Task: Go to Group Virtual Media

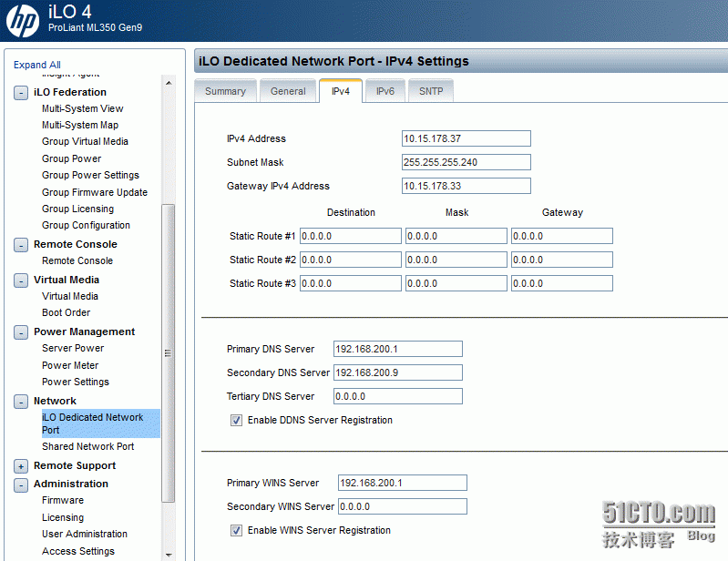Action: point(85,141)
